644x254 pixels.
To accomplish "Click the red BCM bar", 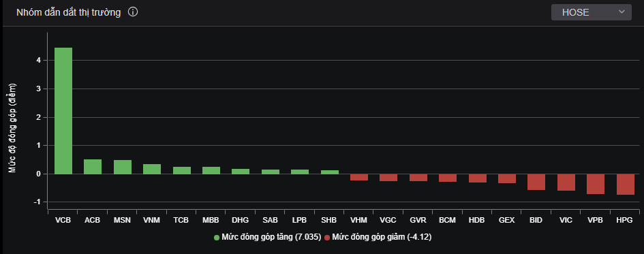I will (448, 178).
